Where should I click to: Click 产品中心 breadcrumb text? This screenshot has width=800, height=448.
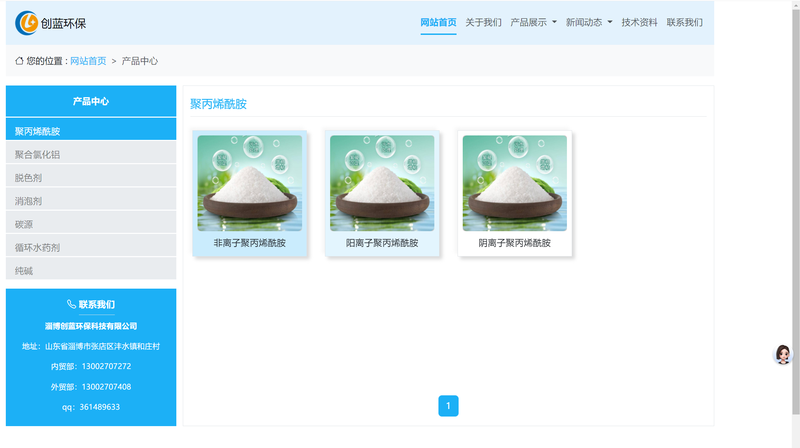click(139, 61)
